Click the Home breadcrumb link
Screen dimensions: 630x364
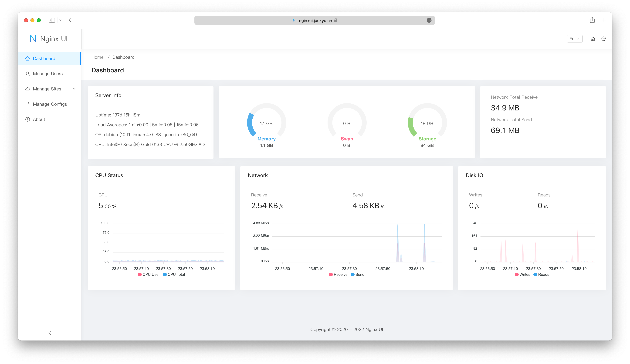pos(97,57)
